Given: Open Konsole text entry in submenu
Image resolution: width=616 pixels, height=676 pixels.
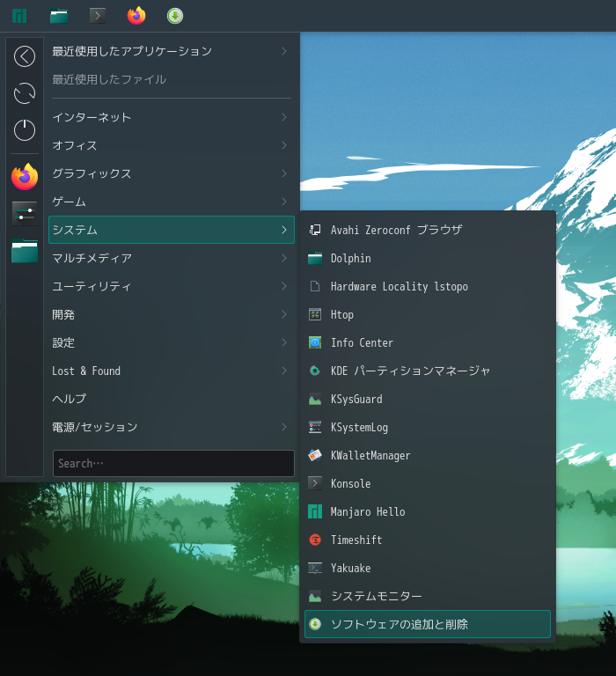Looking at the screenshot, I should [351, 483].
